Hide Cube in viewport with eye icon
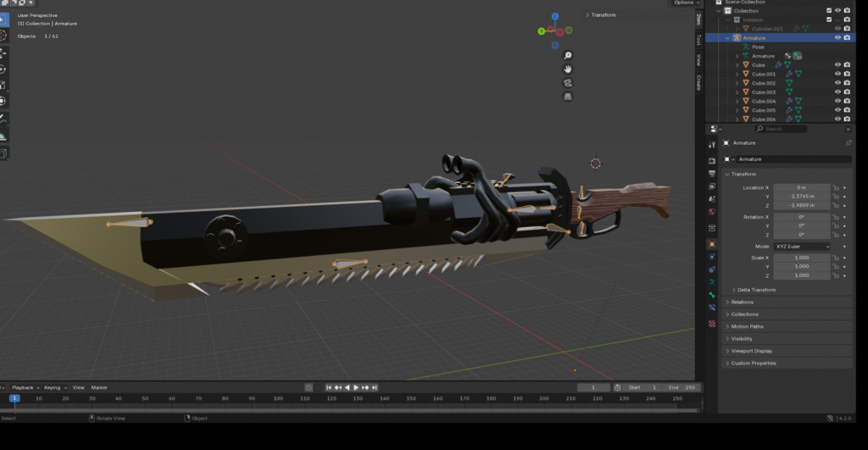The image size is (868, 450). [x=837, y=64]
